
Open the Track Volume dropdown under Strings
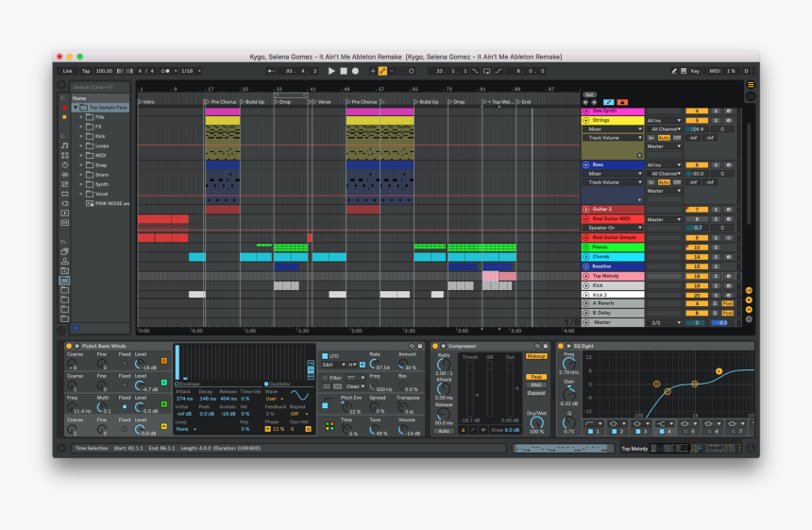point(614,138)
